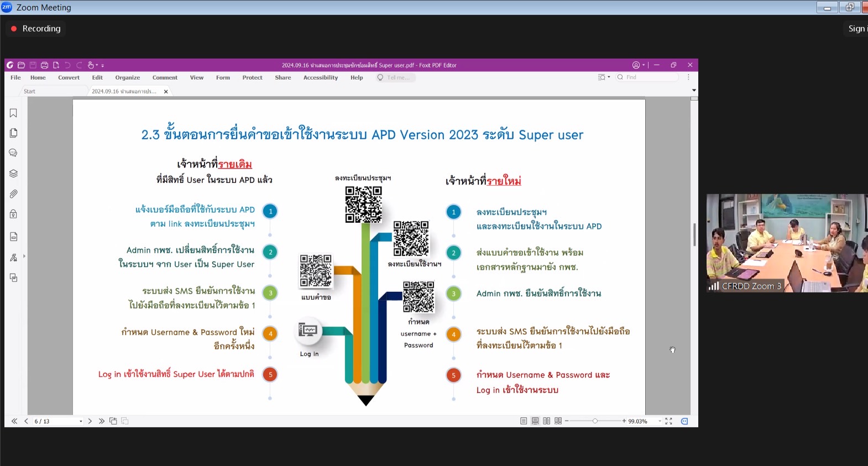
Task: Open the File menu
Action: 15,78
